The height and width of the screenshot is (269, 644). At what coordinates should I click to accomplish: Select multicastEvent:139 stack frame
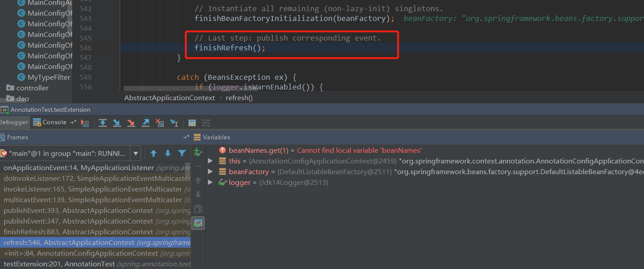(x=95, y=200)
